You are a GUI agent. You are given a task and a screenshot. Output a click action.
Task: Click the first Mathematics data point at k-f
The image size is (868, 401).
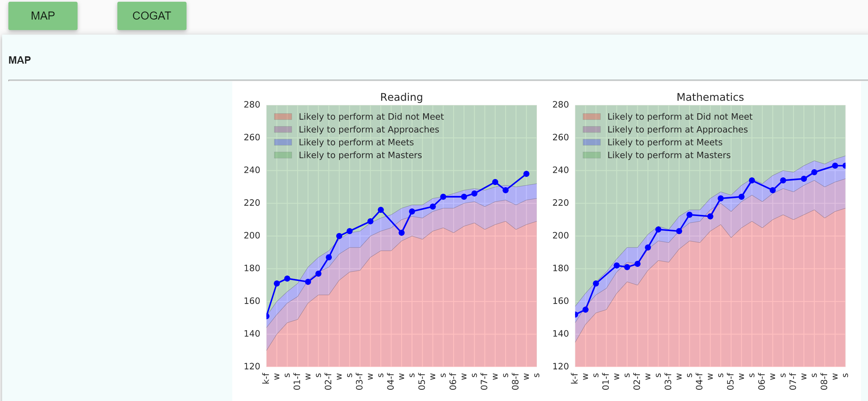coord(576,314)
